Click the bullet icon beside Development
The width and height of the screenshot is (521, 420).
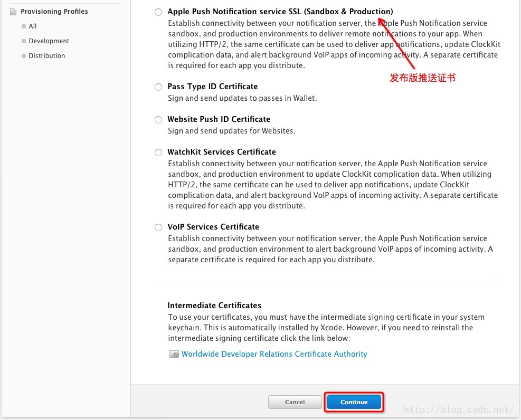click(x=24, y=41)
